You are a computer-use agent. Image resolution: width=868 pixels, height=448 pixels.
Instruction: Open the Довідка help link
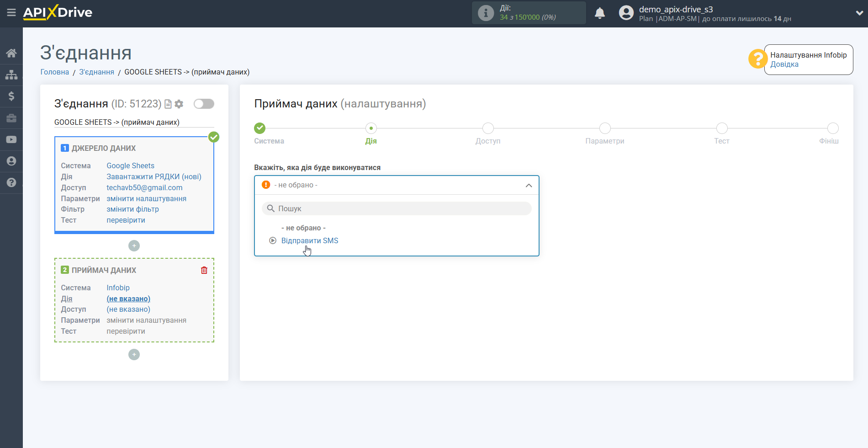tap(784, 64)
